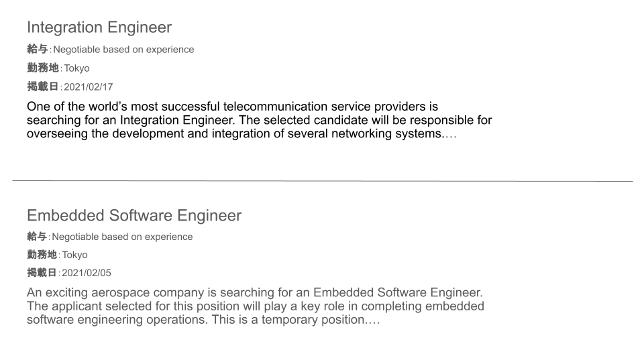Expand the ellipsis after 'networking systems'
The width and height of the screenshot is (644, 362).
click(x=451, y=135)
